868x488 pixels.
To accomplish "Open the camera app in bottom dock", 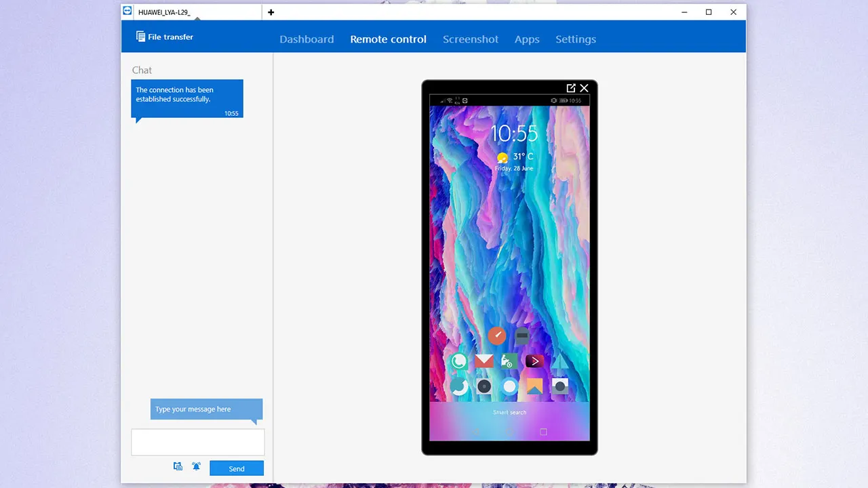I will [x=559, y=386].
